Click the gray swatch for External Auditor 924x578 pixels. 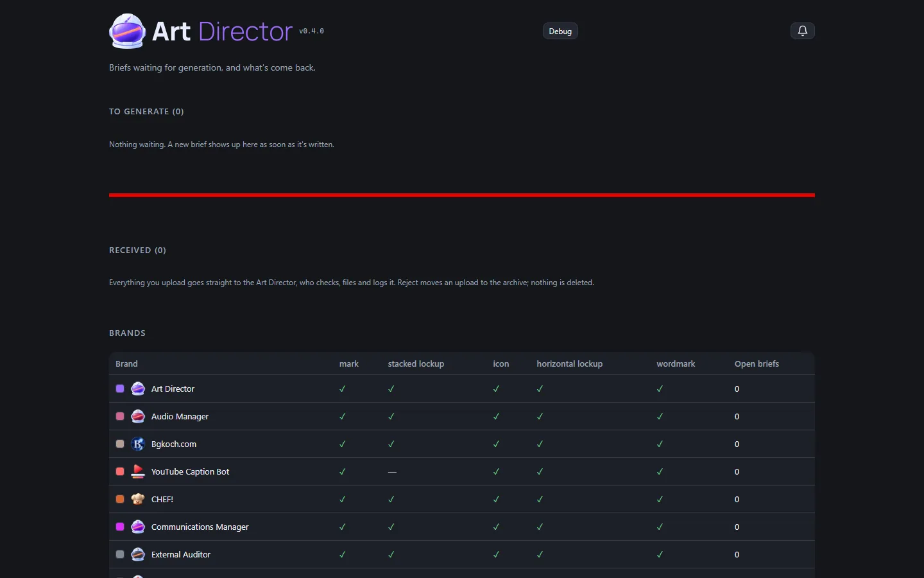point(120,554)
